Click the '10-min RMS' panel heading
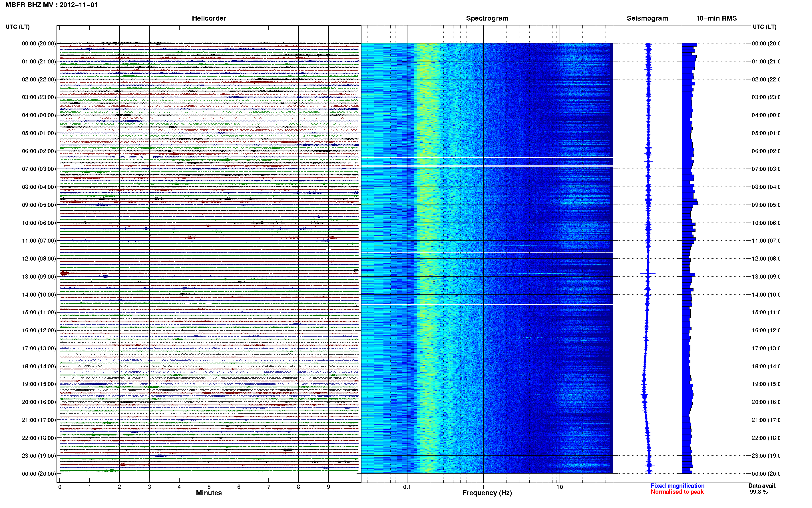This screenshot has width=812, height=508. tap(716, 18)
